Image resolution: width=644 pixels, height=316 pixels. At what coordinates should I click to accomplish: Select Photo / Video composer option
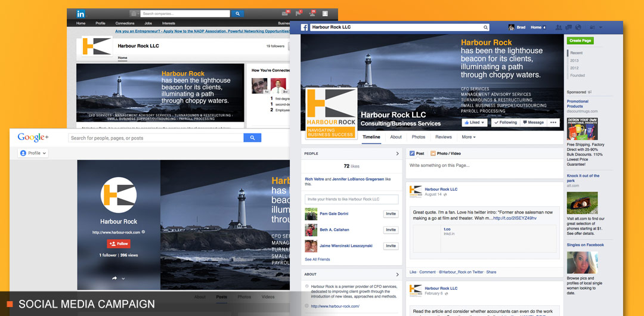point(445,153)
